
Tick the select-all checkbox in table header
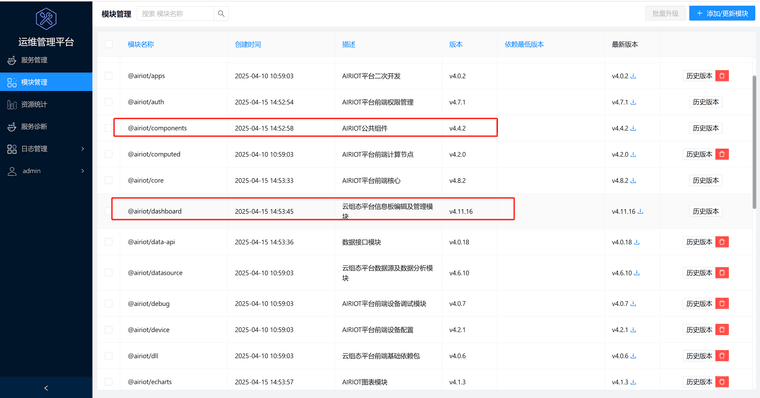[x=109, y=44]
